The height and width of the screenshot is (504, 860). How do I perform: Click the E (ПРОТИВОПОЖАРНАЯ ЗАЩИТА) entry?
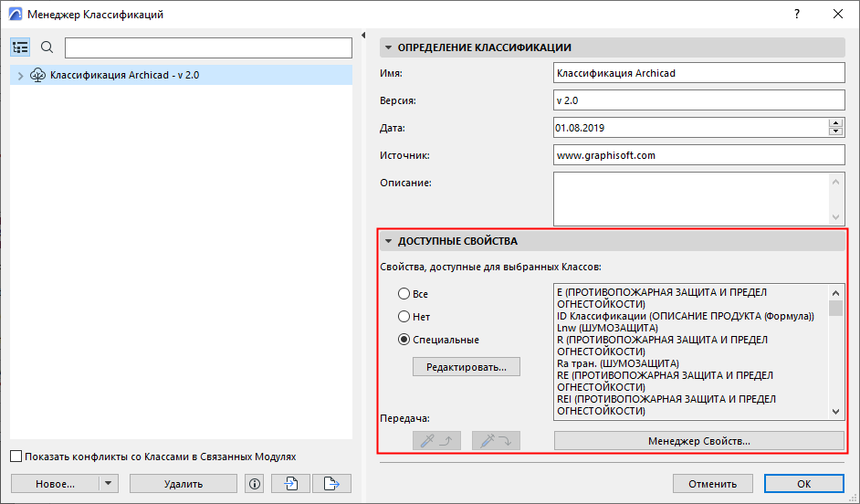coord(662,298)
